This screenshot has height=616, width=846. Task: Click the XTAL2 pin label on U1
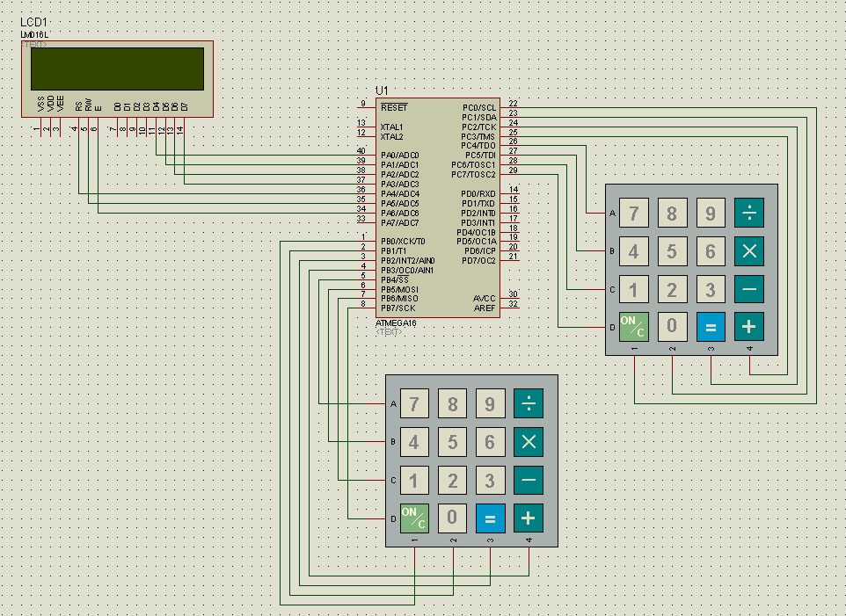(391, 137)
